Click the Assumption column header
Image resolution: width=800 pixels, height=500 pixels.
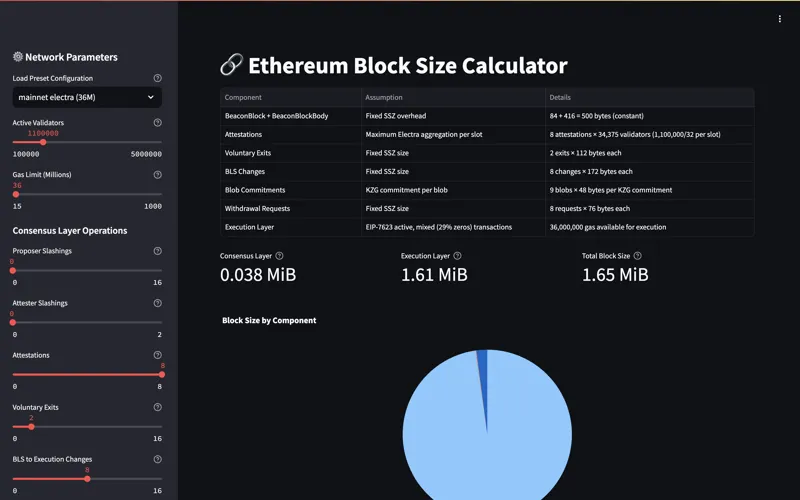tap(453, 97)
